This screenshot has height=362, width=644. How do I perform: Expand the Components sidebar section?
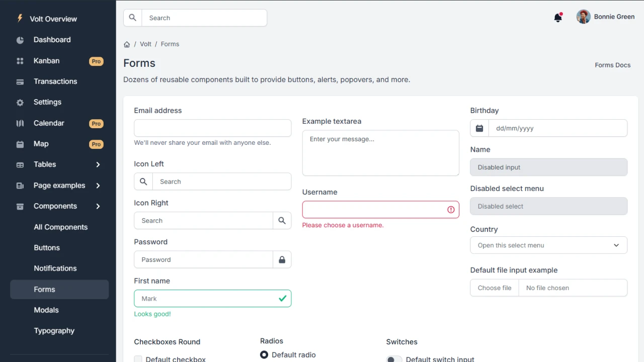[x=55, y=206]
